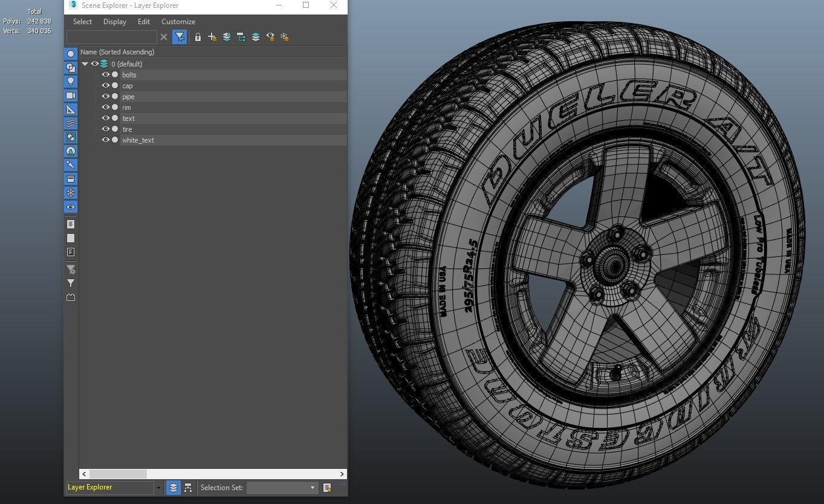Click the Display None blank page icon
This screenshot has height=504, width=824.
(x=71, y=238)
